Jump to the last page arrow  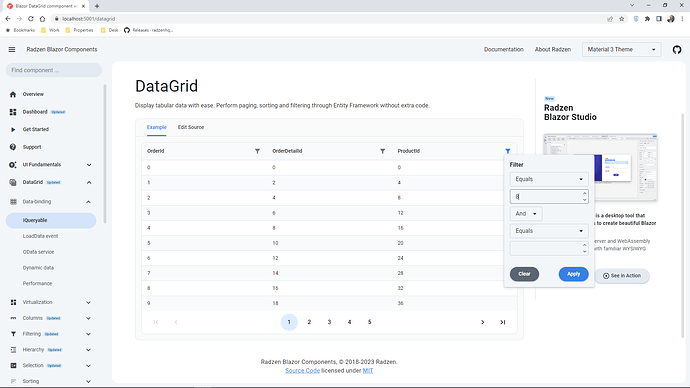pos(503,322)
